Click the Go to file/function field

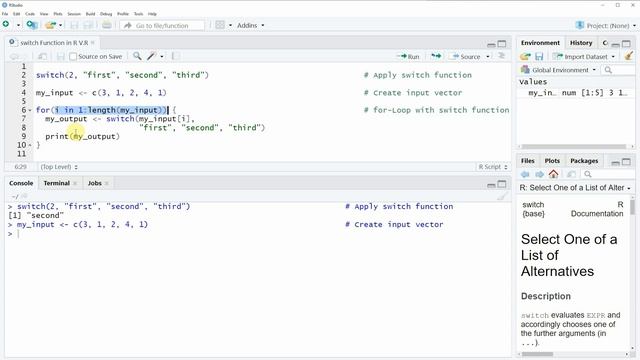162,25
